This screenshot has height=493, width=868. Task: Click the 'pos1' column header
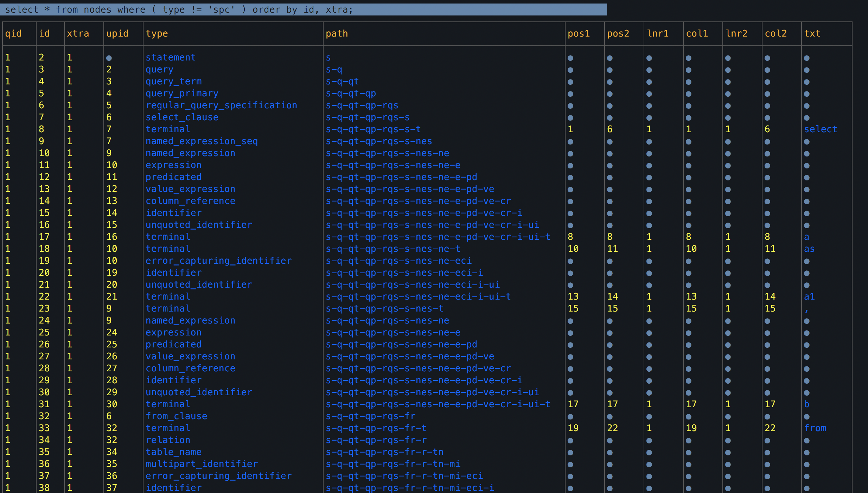579,33
